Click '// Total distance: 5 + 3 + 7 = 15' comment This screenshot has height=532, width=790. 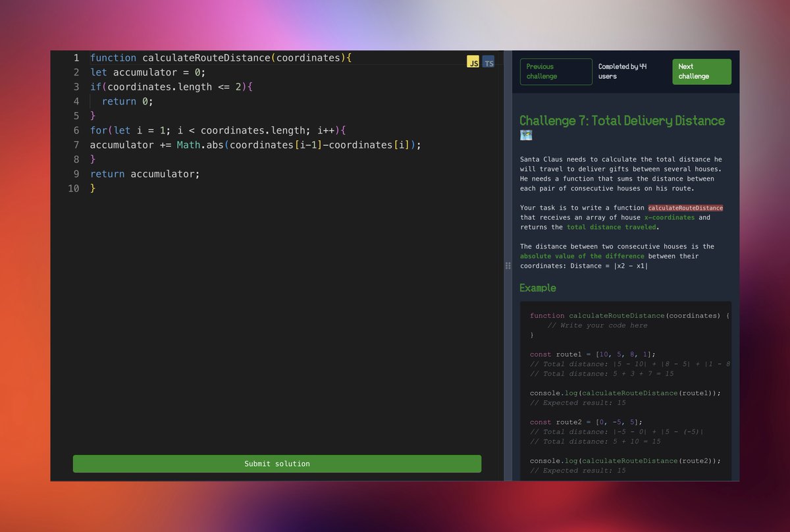(602, 374)
